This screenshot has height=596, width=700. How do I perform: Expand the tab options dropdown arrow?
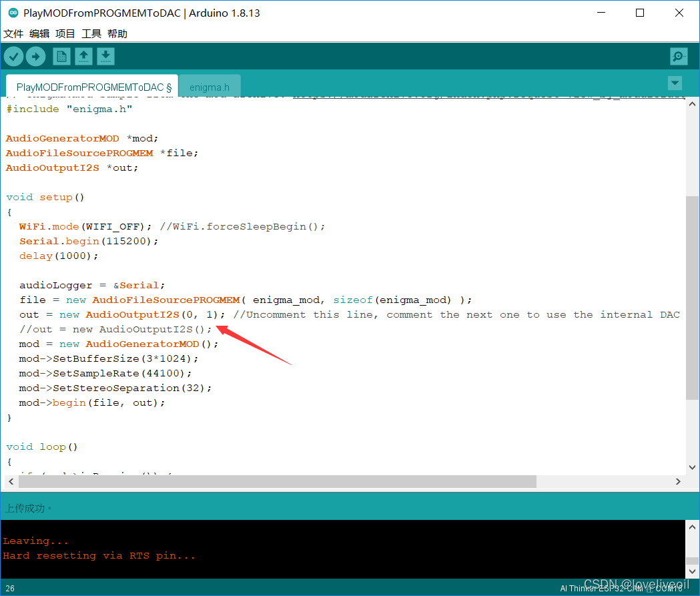(x=675, y=83)
